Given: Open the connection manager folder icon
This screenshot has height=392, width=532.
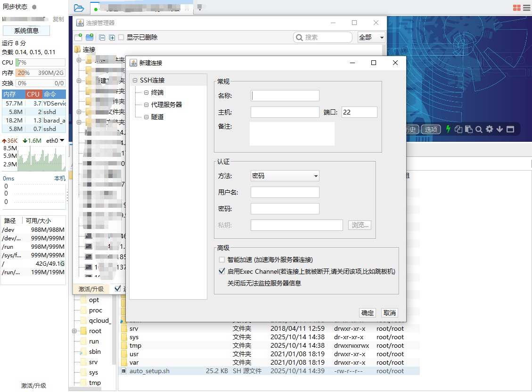Looking at the screenshot, I should 79,8.
